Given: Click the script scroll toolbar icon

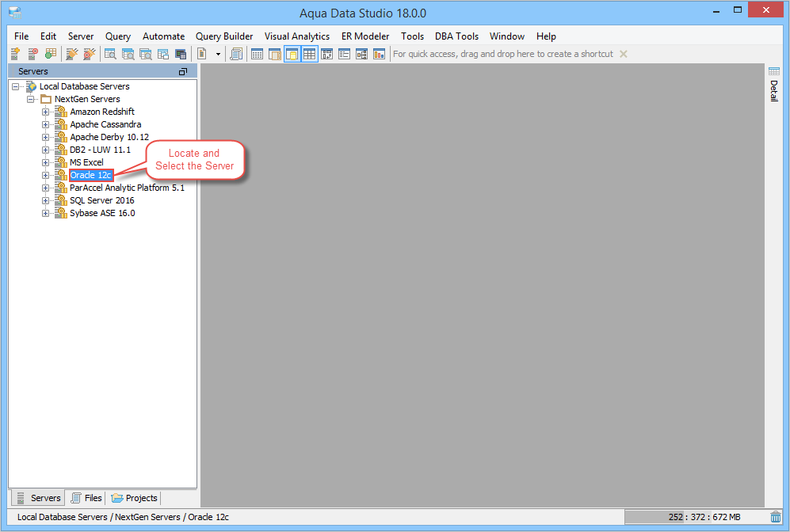Looking at the screenshot, I should [x=236, y=54].
